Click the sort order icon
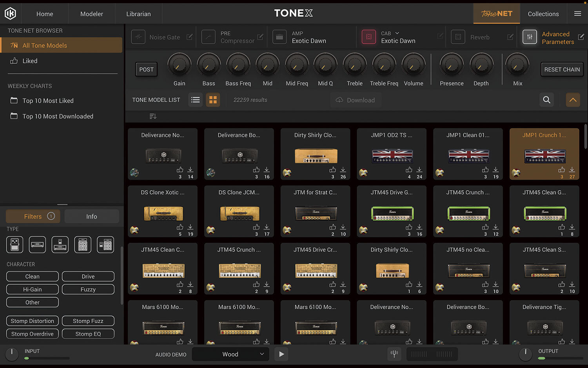 (x=153, y=116)
